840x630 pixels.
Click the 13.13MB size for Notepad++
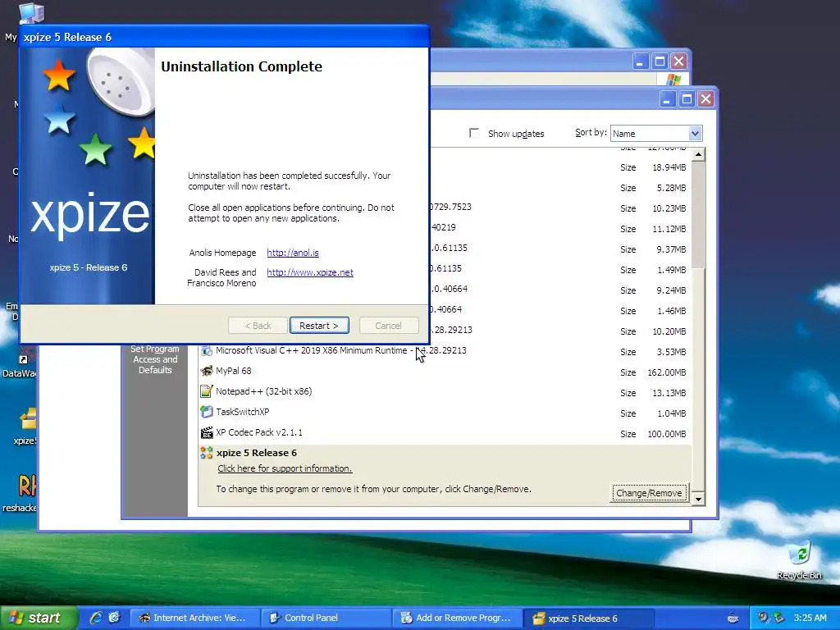click(669, 393)
